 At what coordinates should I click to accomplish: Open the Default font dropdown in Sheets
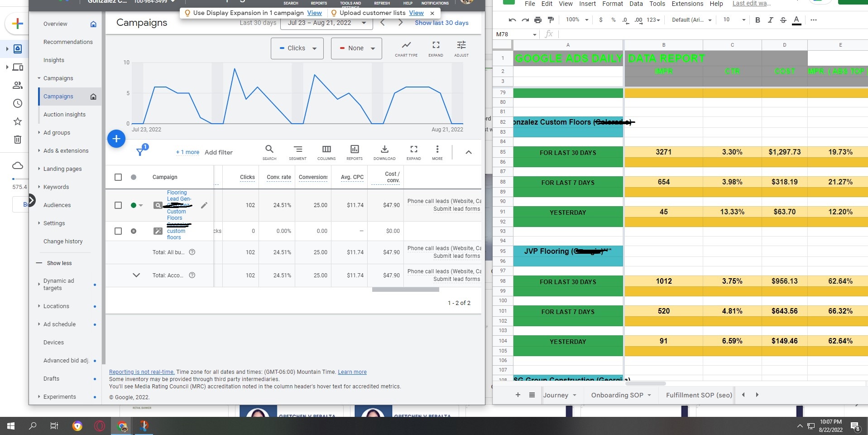(692, 20)
